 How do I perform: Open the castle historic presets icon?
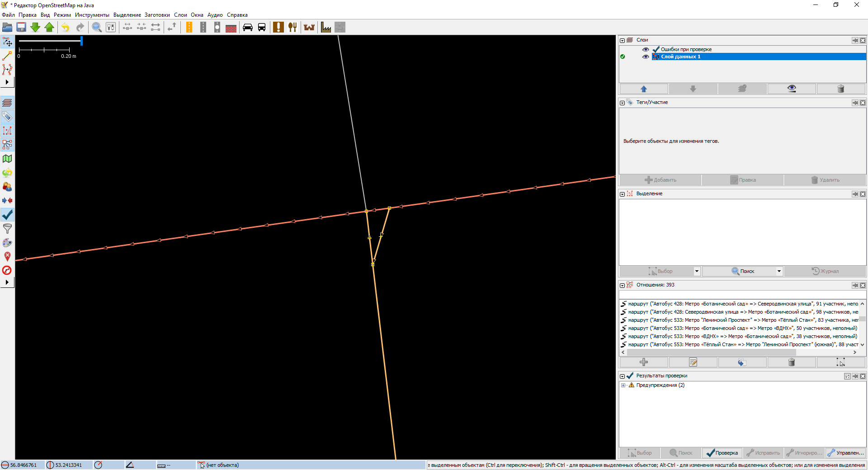coord(309,27)
